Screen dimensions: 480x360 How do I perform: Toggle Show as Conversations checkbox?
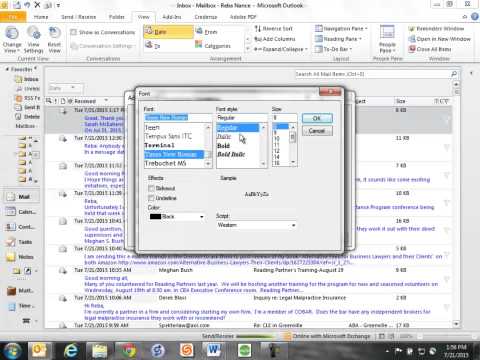73,32
